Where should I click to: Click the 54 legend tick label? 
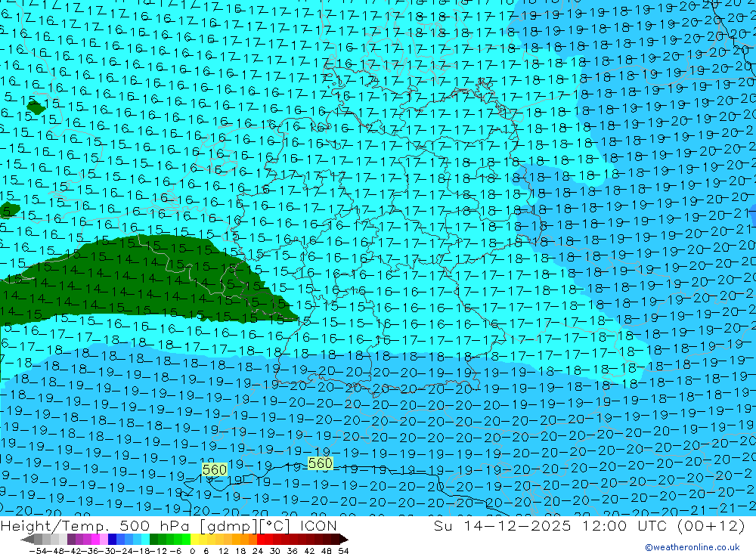pos(343,549)
